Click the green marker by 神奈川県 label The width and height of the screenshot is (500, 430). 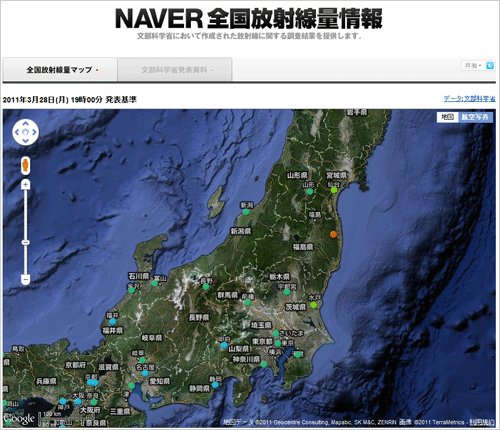(264, 364)
